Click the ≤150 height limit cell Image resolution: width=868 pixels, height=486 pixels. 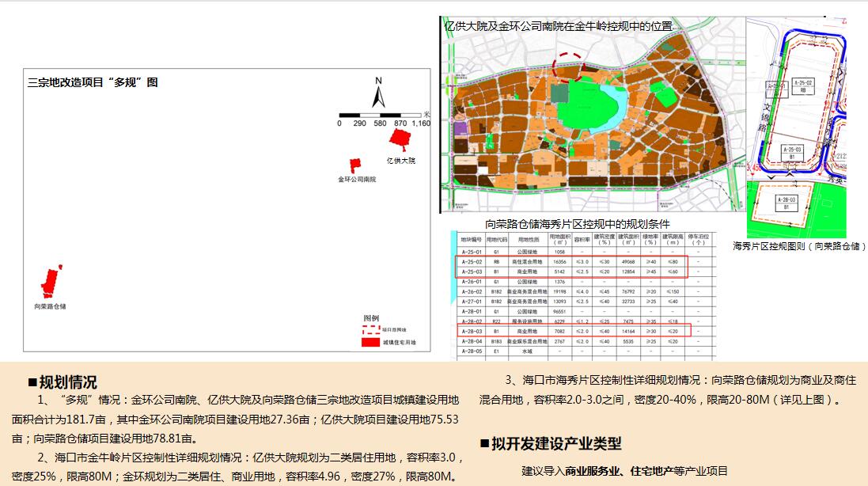click(x=673, y=292)
